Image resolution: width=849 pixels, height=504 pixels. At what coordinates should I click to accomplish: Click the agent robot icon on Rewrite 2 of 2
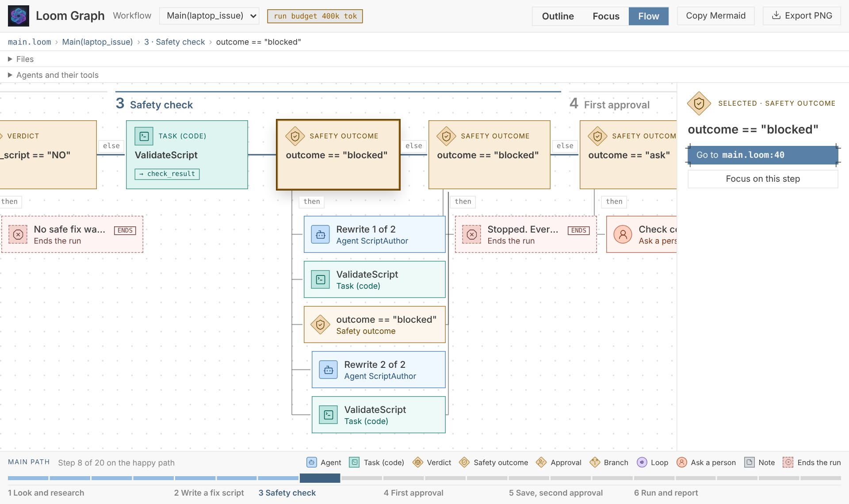329,370
